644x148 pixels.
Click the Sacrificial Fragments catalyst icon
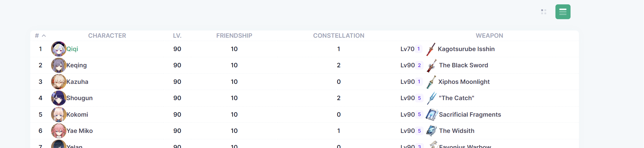point(432,115)
